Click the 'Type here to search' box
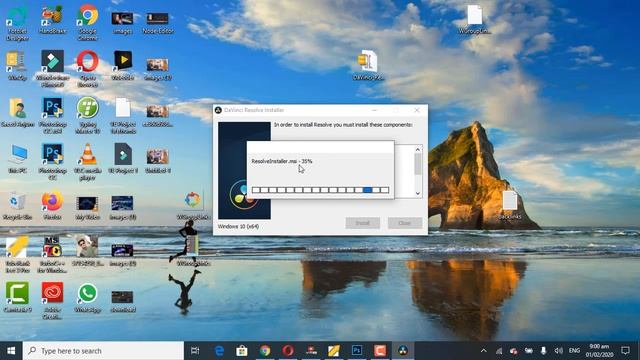Image resolution: width=640 pixels, height=360 pixels. pos(103,351)
